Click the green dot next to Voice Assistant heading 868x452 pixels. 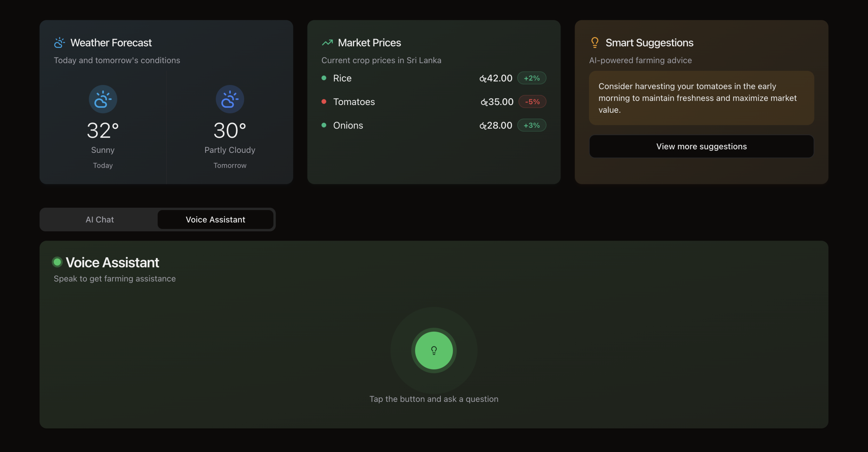click(x=57, y=262)
